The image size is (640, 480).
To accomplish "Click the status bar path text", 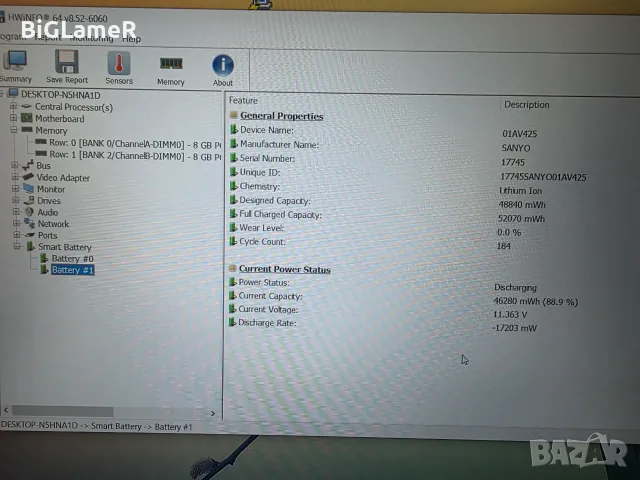I will pyautogui.click(x=96, y=426).
